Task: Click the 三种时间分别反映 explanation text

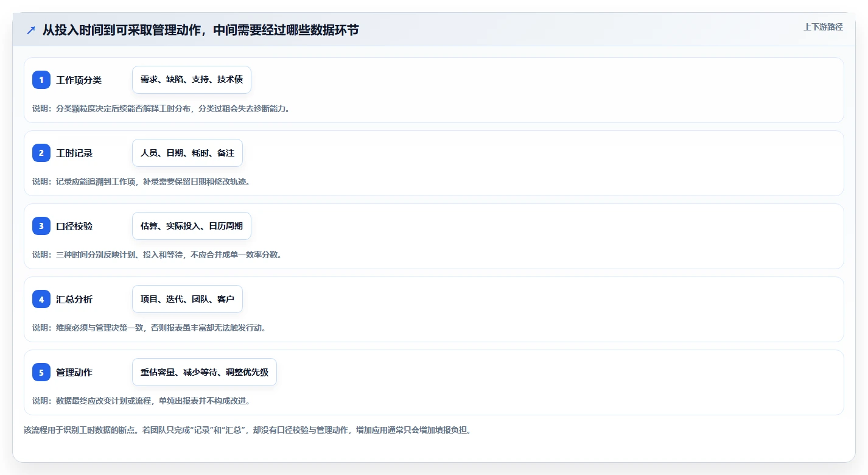Action: (157, 255)
